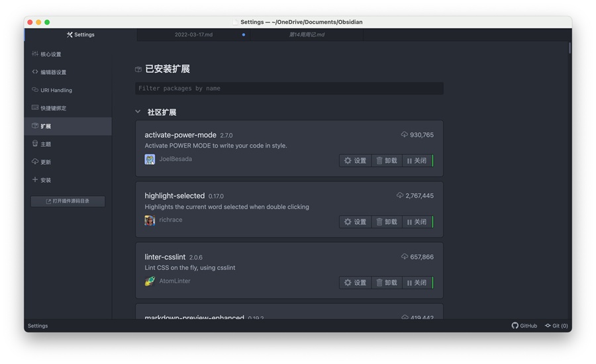Click download count icon for activate-power-mode

(x=404, y=135)
